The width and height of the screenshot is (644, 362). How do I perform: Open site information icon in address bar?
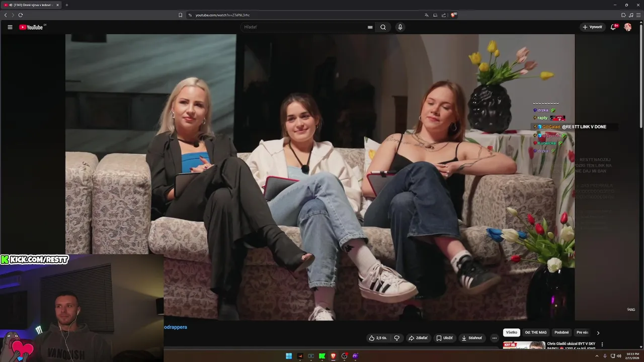190,15
